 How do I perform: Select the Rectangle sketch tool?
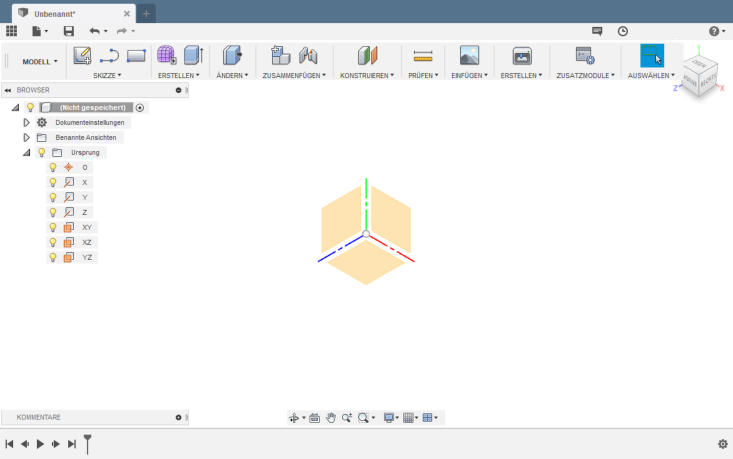point(136,56)
